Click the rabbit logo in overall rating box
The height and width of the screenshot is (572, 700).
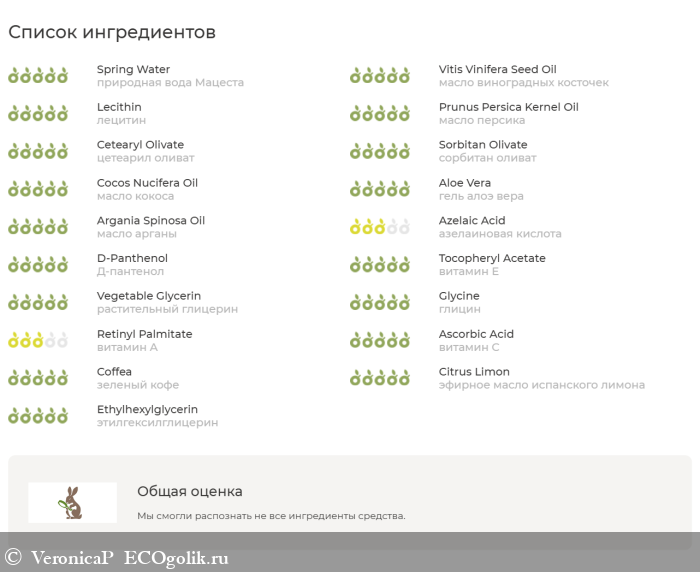point(72,502)
